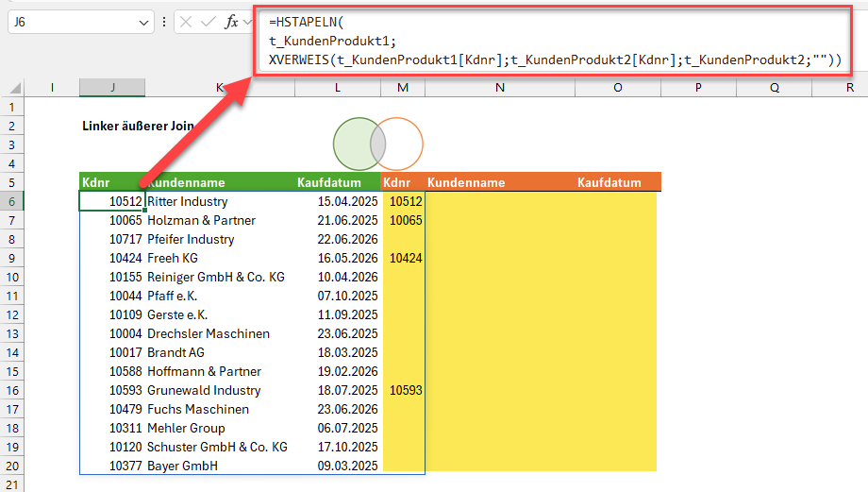This screenshot has width=868, height=492.
Task: Click into the HSTAPELN formula text
Action: coord(554,41)
